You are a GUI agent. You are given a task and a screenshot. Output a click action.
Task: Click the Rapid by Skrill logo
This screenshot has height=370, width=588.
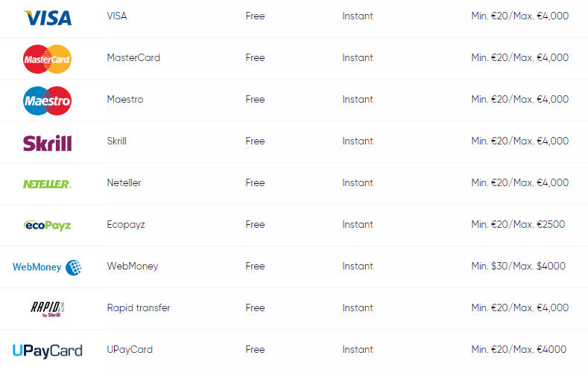[x=47, y=309]
